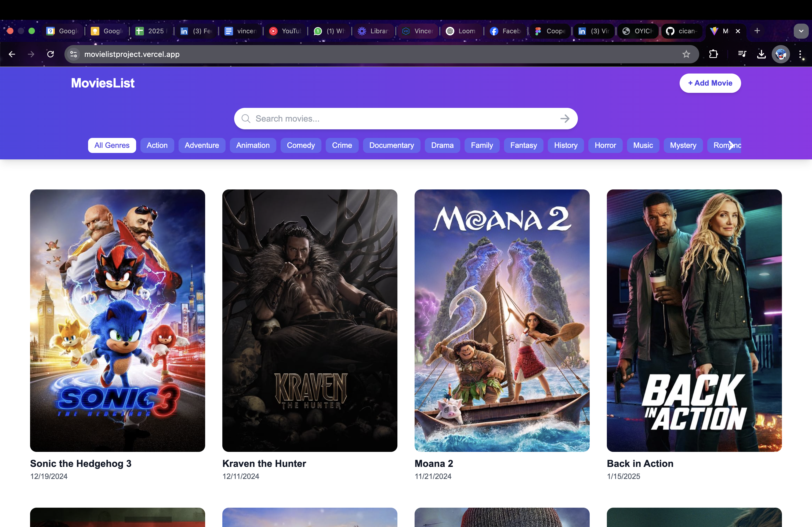812x527 pixels.
Task: Switch to the Facebook tab
Action: pyautogui.click(x=506, y=31)
